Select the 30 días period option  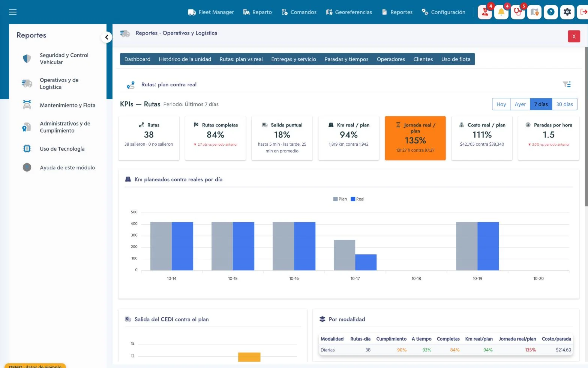[564, 104]
